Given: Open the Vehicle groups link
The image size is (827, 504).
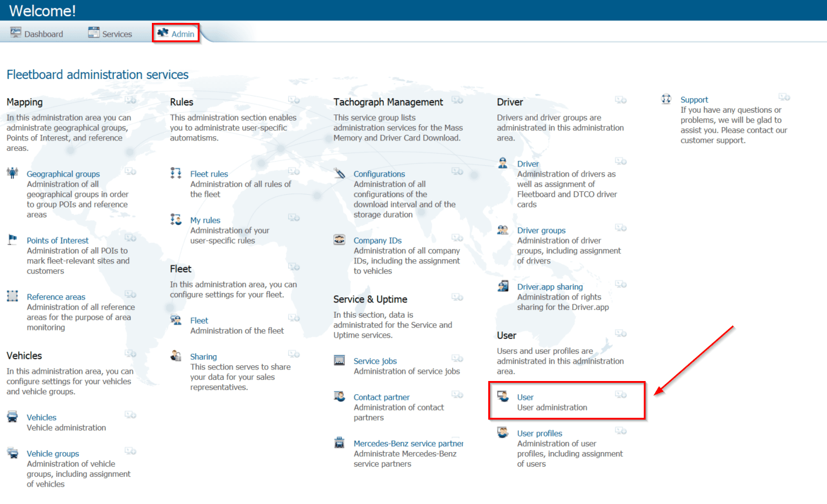Looking at the screenshot, I should 52,453.
